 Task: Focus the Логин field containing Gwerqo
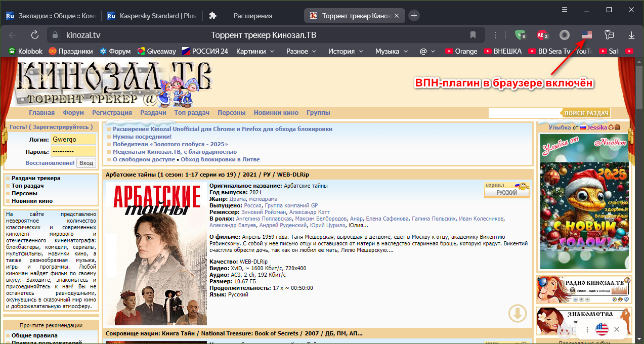click(73, 139)
